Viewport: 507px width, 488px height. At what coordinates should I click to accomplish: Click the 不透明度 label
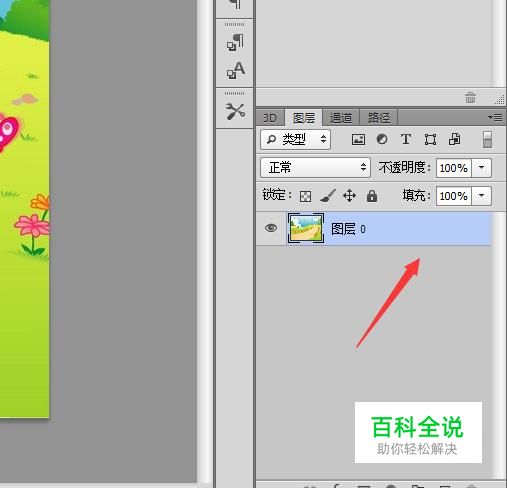tap(404, 167)
